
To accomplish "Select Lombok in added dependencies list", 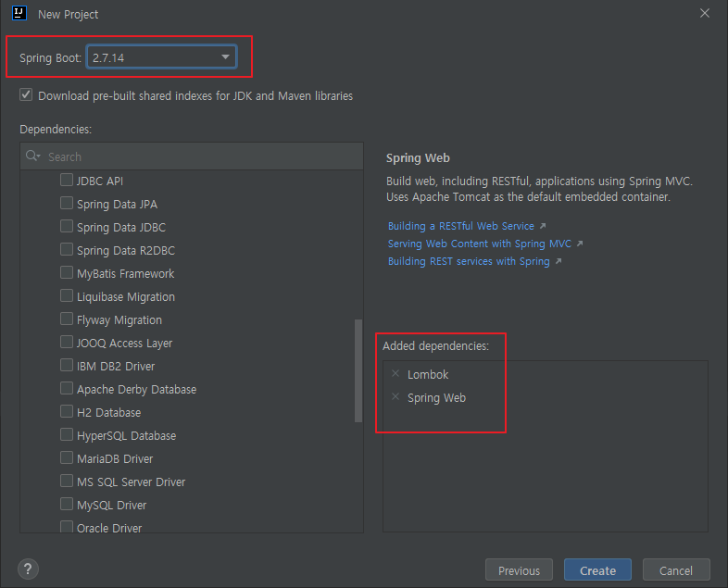I will [428, 374].
